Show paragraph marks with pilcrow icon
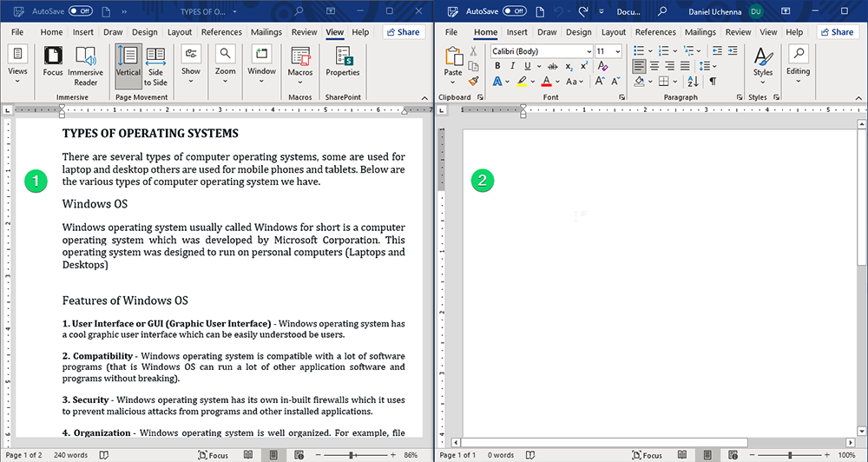This screenshot has height=462, width=868. (x=713, y=81)
